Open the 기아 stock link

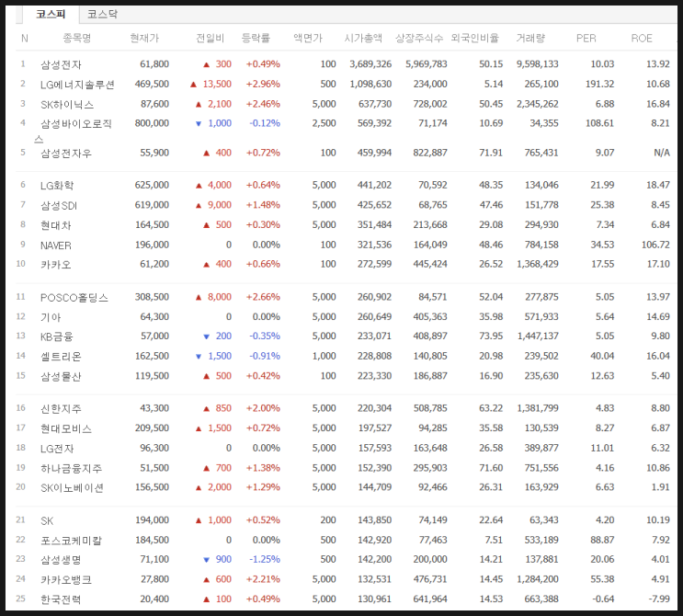pyautogui.click(x=51, y=317)
